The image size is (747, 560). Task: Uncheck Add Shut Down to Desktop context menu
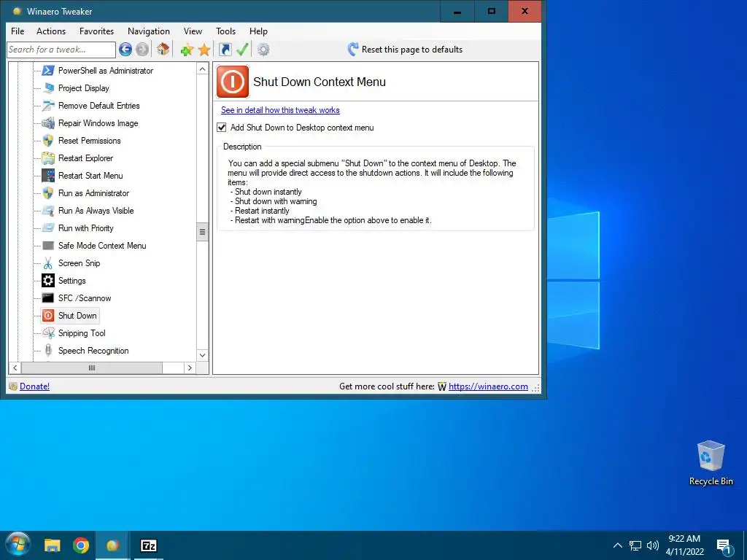tap(222, 127)
